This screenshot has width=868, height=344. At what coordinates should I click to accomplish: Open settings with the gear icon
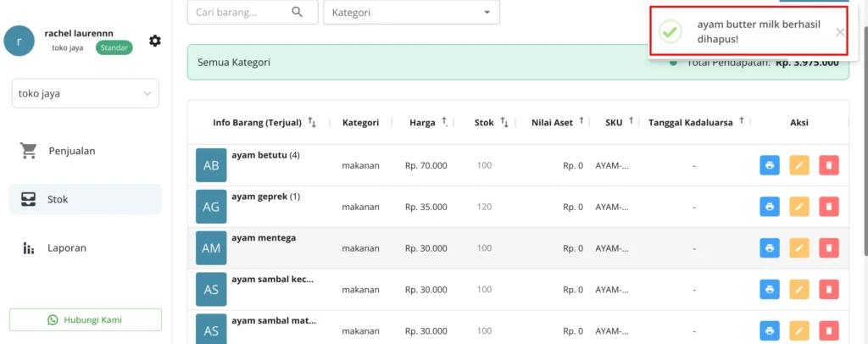(155, 41)
